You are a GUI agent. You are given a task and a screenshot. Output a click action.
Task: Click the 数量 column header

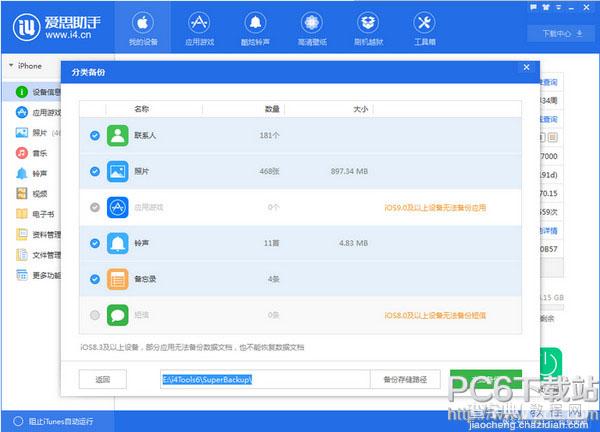coord(272,109)
